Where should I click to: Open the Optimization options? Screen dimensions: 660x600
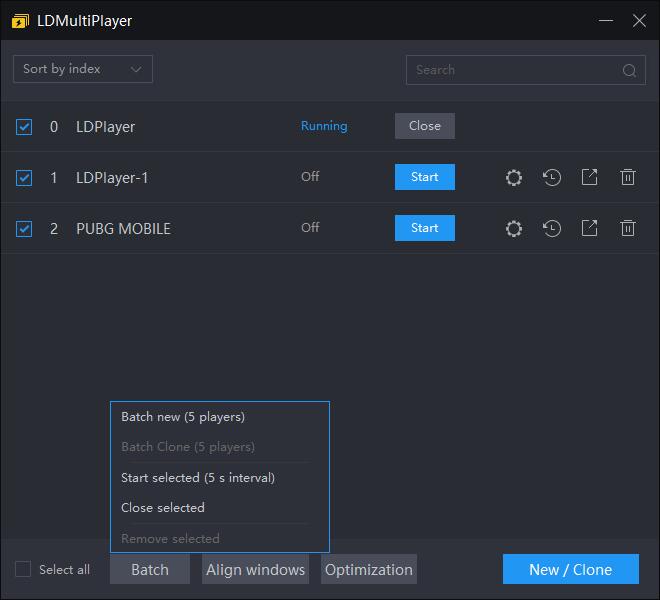click(x=369, y=569)
